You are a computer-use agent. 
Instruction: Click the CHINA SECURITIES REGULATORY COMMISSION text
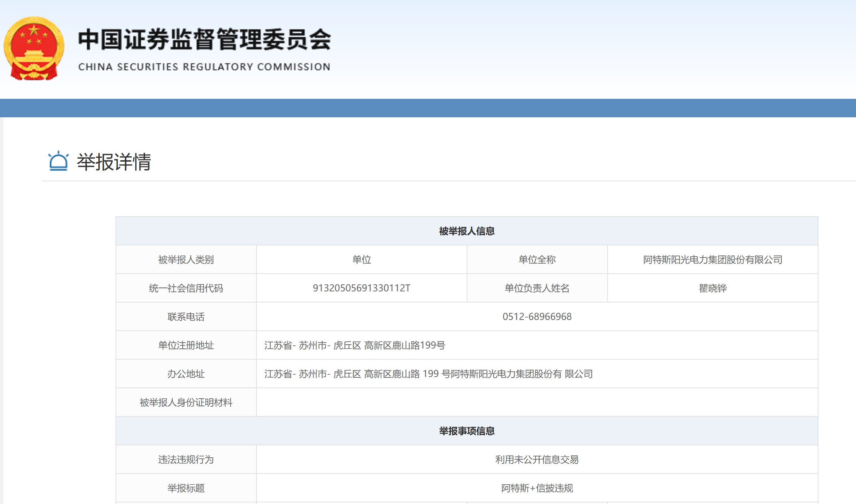(204, 67)
